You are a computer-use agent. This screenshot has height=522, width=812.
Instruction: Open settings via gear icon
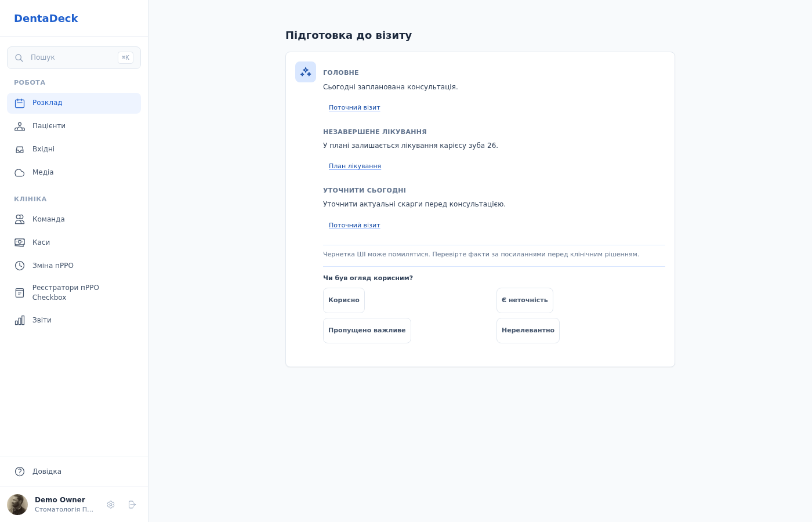[x=111, y=505]
